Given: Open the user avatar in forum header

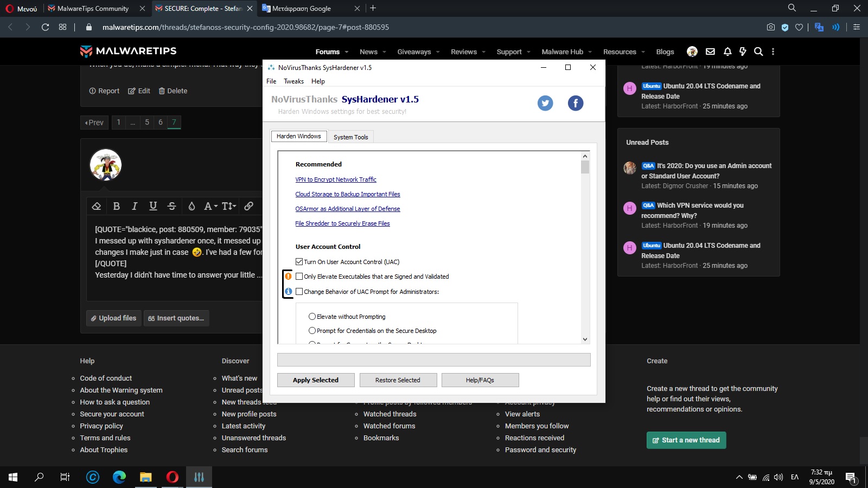Looking at the screenshot, I should [x=692, y=52].
